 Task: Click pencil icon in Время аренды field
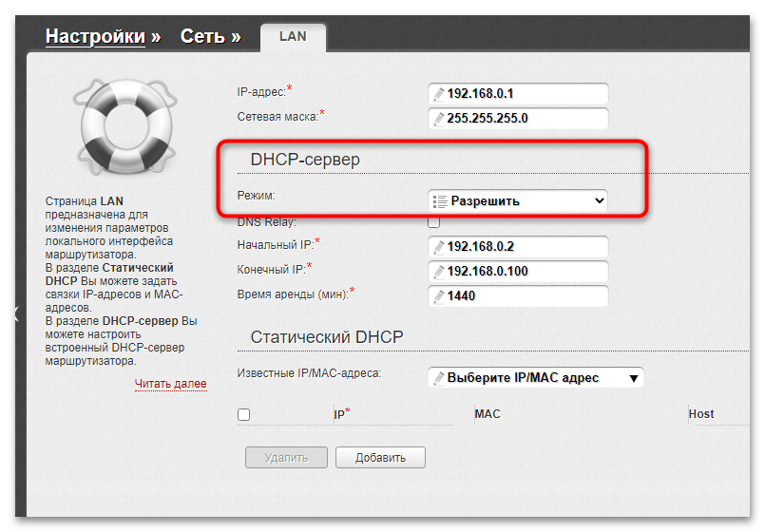click(438, 296)
